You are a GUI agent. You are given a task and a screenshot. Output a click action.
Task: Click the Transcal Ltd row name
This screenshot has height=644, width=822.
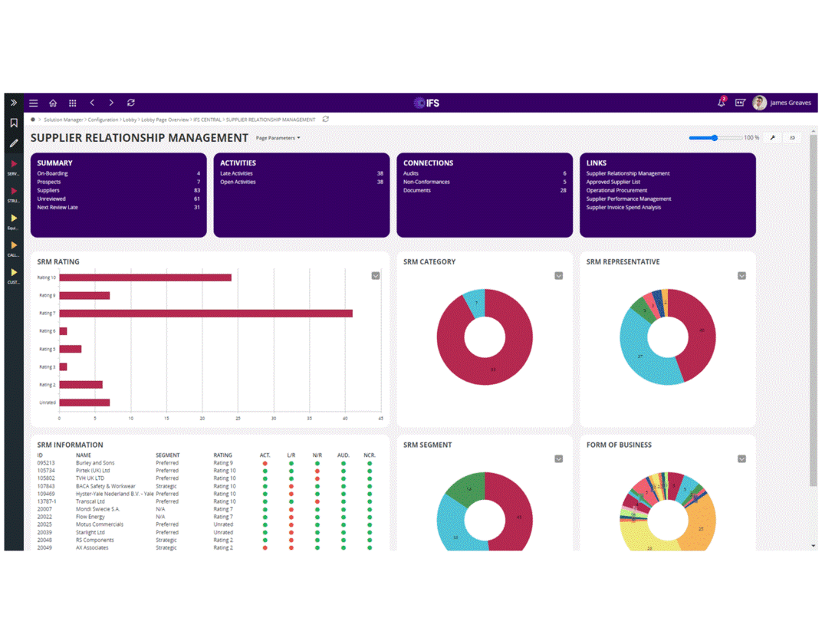(90, 501)
